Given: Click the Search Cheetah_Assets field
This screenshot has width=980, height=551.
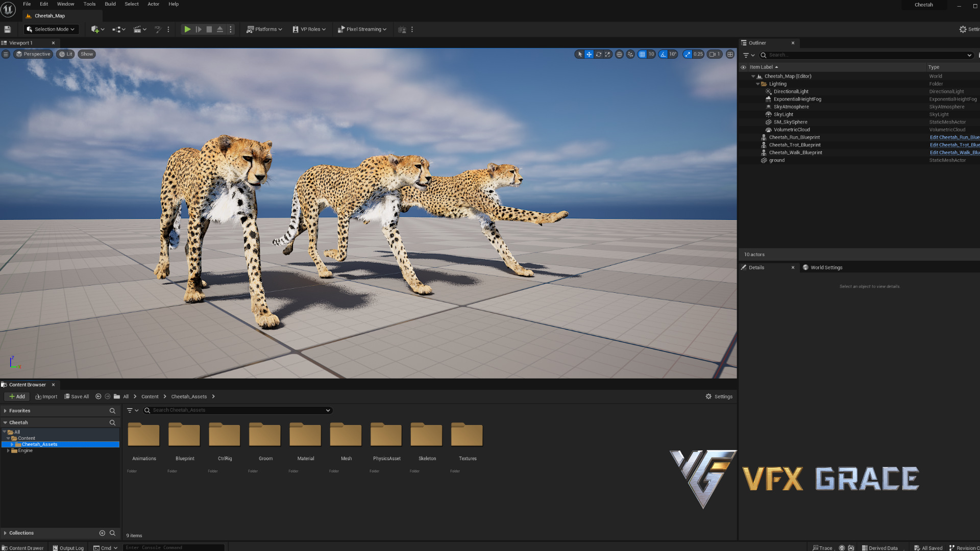Looking at the screenshot, I should [238, 411].
